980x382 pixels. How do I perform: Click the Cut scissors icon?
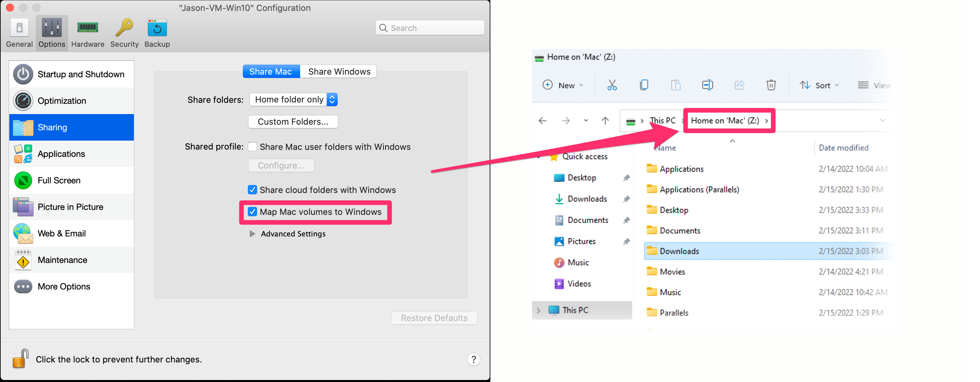pos(612,85)
